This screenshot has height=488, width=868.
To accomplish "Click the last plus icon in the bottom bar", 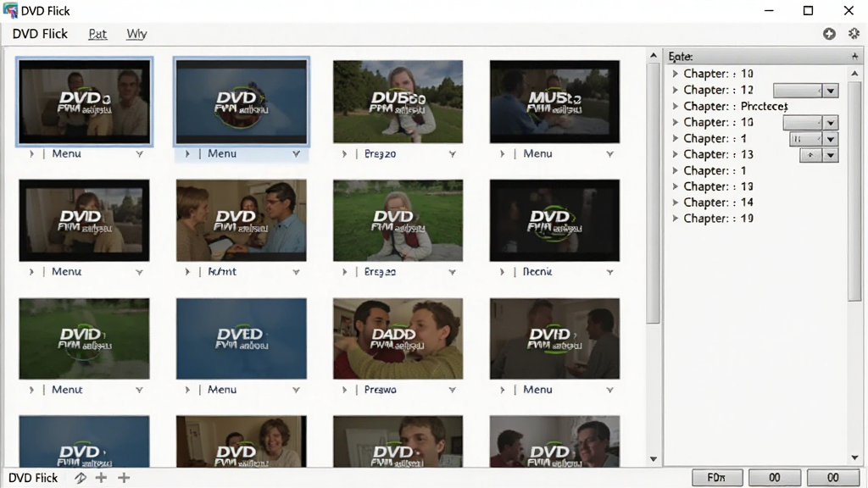I will click(124, 478).
